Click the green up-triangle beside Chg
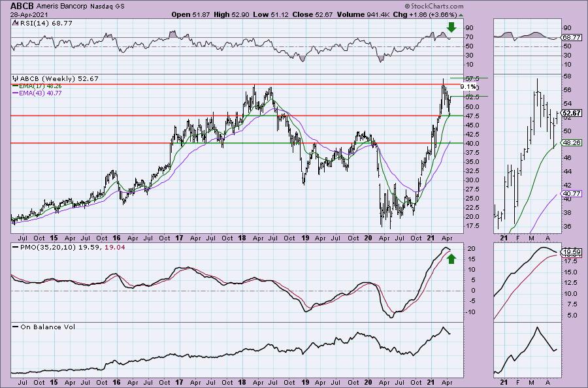 [461, 15]
